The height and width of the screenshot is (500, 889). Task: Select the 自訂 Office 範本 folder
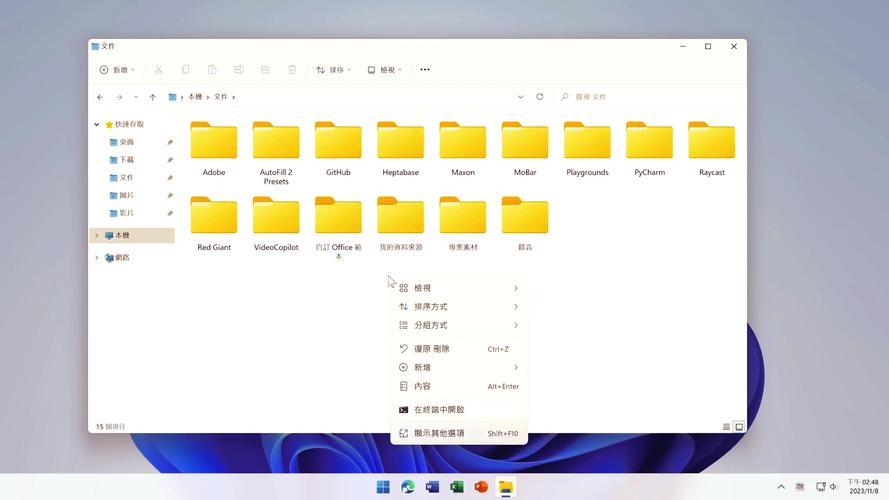point(338,228)
